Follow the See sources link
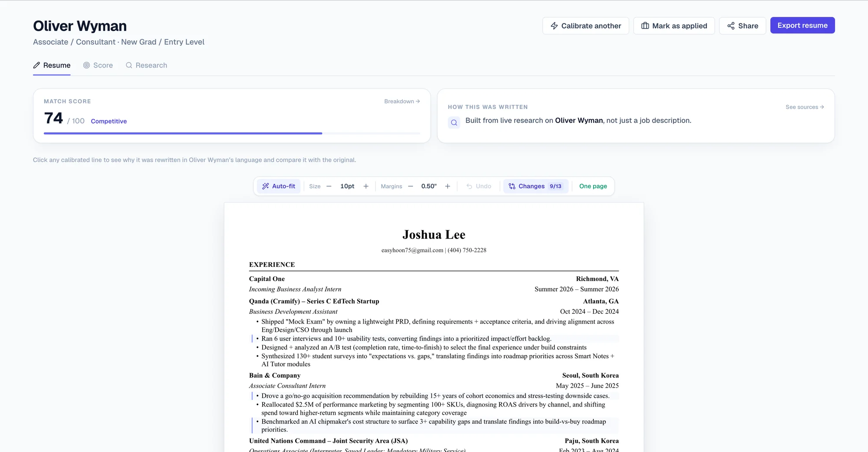 [x=805, y=107]
